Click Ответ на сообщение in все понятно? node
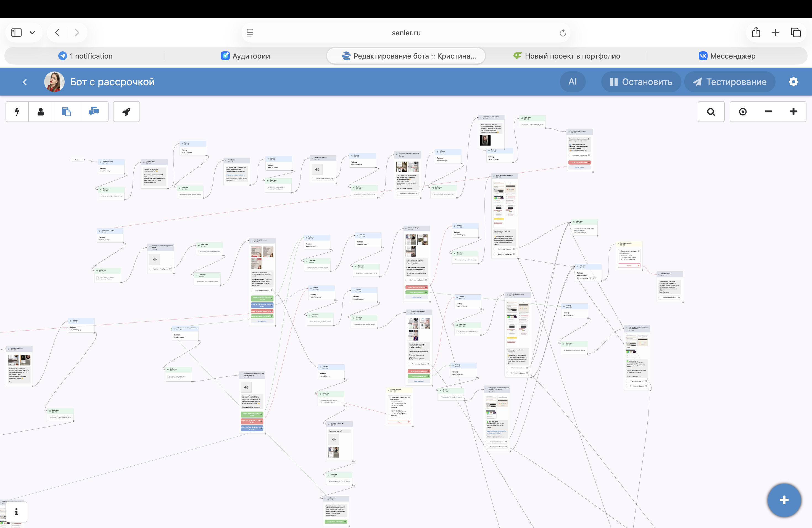Viewport: 812px width, 528px height. [x=670, y=297]
